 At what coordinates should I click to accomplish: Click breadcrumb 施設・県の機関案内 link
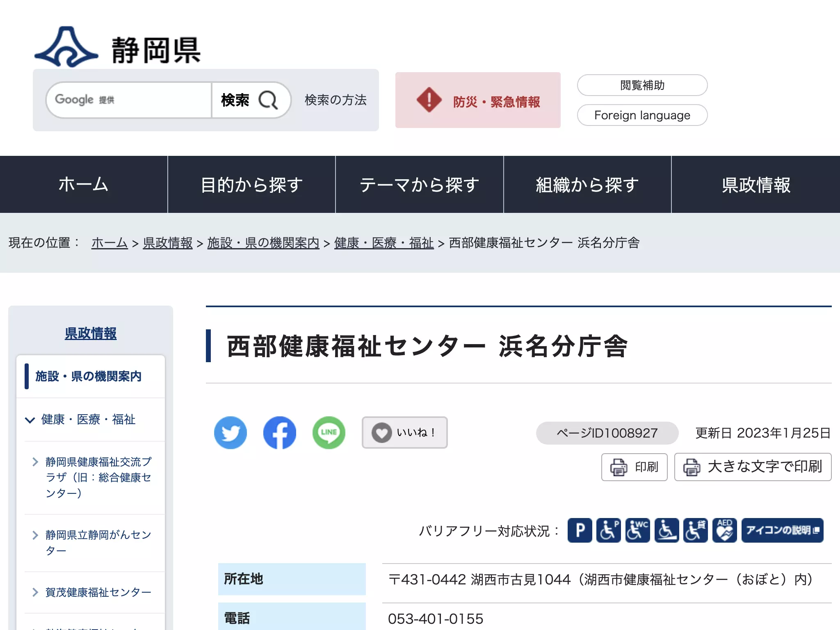click(x=263, y=243)
